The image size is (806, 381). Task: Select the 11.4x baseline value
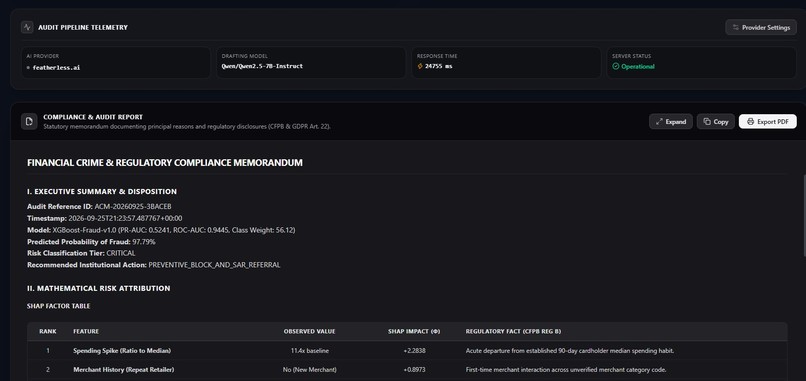click(309, 351)
